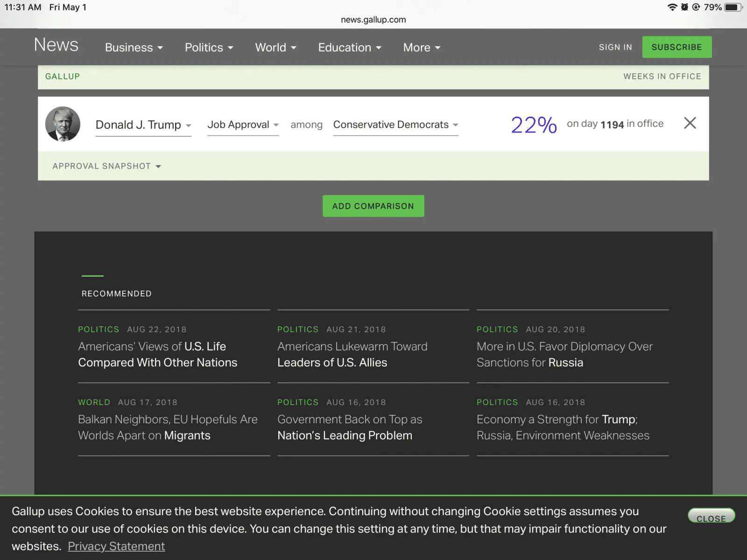Open the Politics menu
The height and width of the screenshot is (560, 747).
pos(209,48)
